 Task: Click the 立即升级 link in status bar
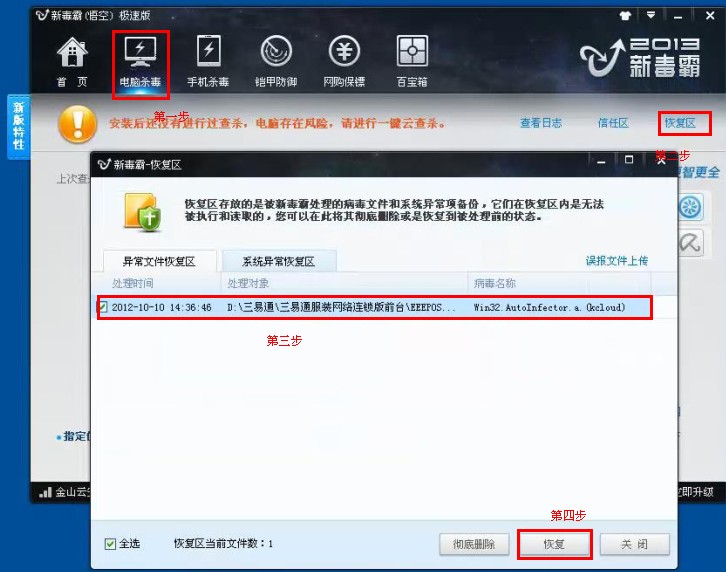pyautogui.click(x=695, y=492)
